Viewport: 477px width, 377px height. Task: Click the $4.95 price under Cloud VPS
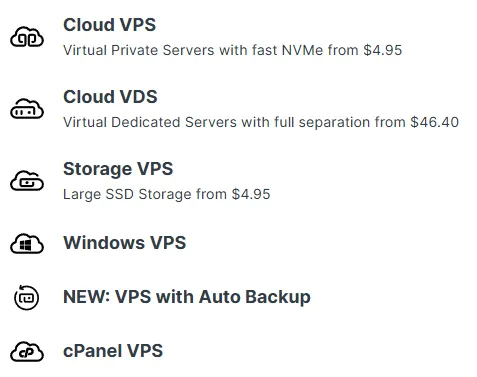tap(383, 50)
